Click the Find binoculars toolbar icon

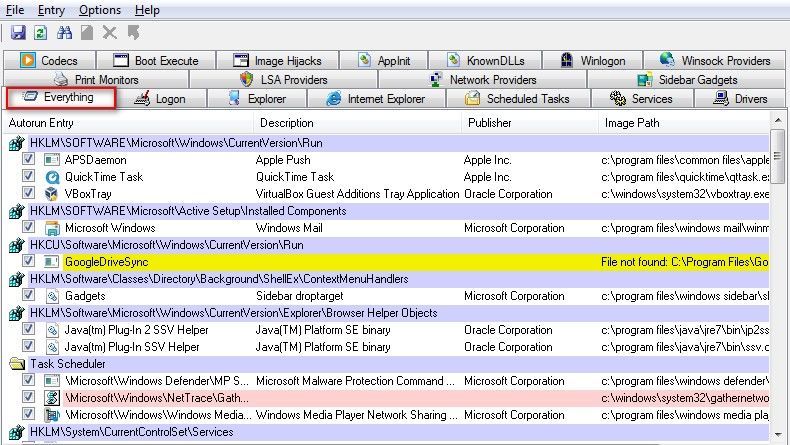(64, 33)
